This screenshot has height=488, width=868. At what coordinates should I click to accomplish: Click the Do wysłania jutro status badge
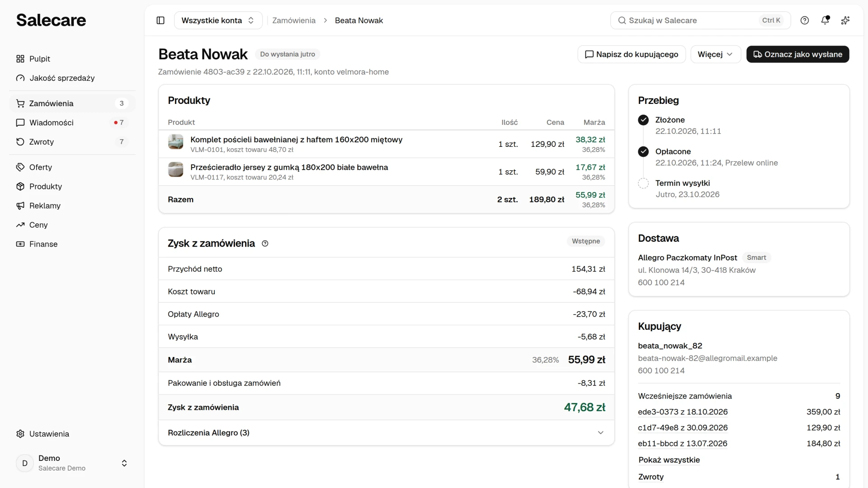[288, 54]
